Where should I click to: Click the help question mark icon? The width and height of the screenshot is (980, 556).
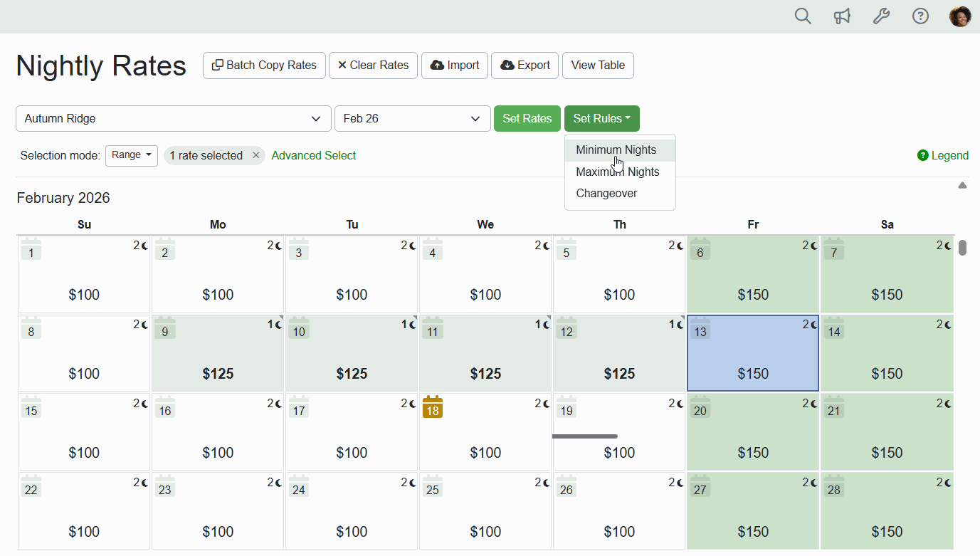[920, 16]
